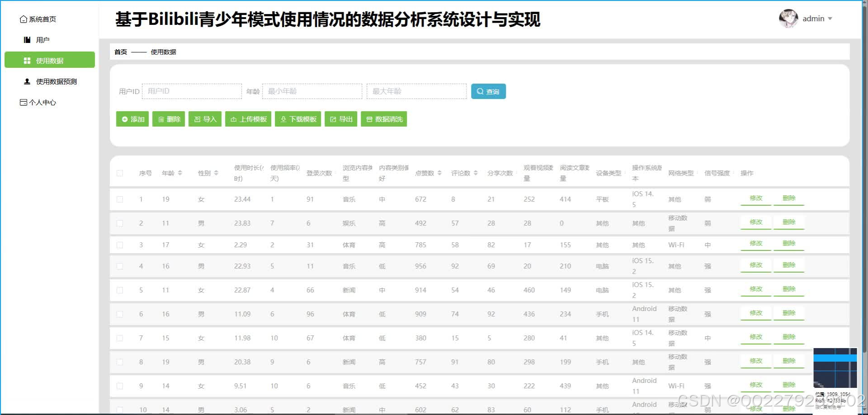Viewport: 868px width, 415px height.
Task: Toggle the select-all checkbox in table header
Action: [120, 173]
